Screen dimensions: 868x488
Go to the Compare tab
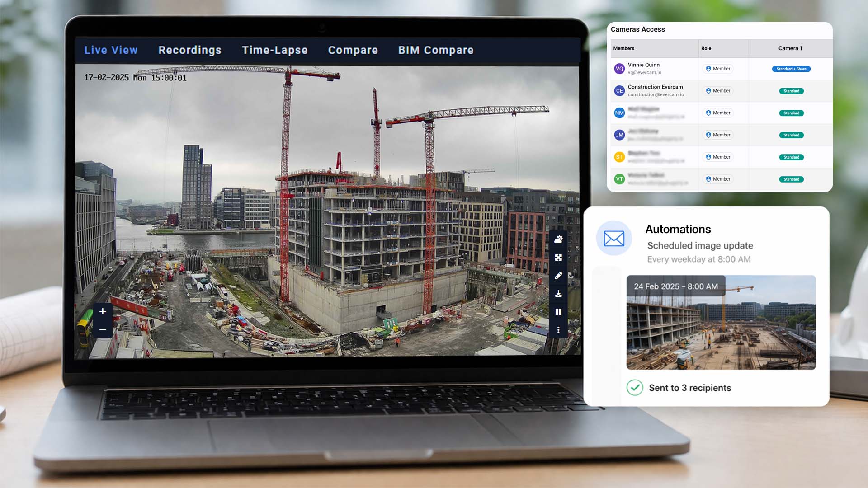353,50
